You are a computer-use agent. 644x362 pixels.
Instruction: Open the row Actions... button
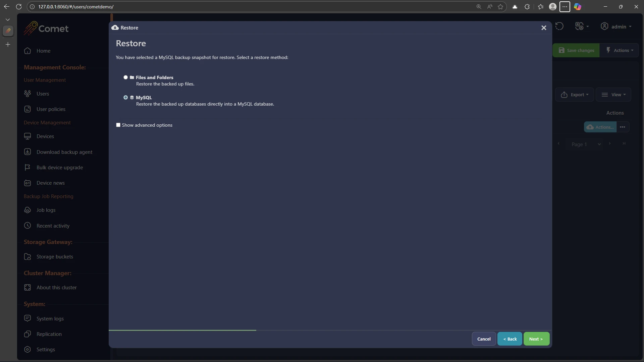[600, 127]
